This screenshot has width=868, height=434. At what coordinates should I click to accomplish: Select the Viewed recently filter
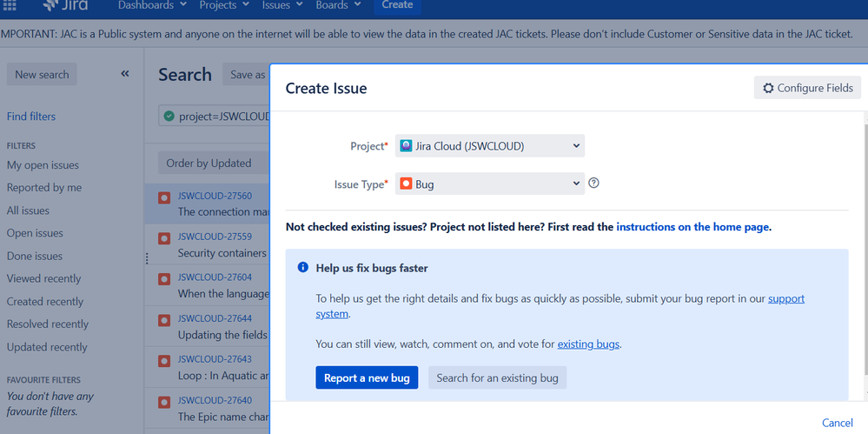click(x=43, y=279)
